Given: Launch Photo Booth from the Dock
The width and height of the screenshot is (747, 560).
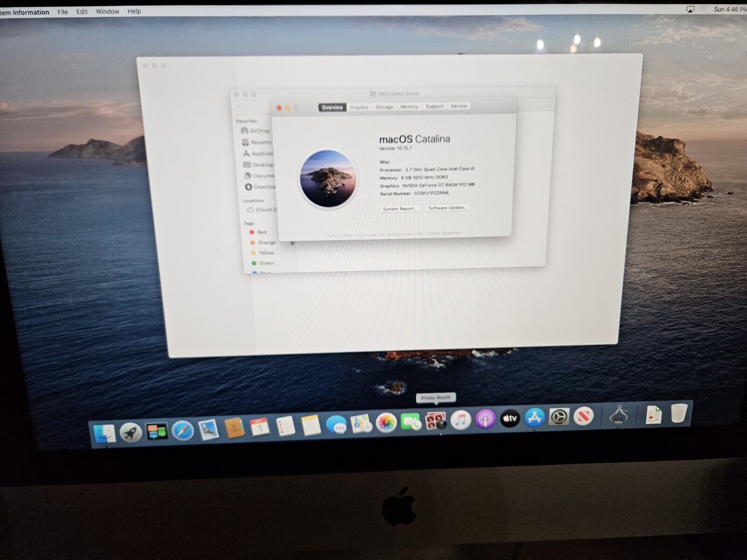Looking at the screenshot, I should click(x=436, y=421).
